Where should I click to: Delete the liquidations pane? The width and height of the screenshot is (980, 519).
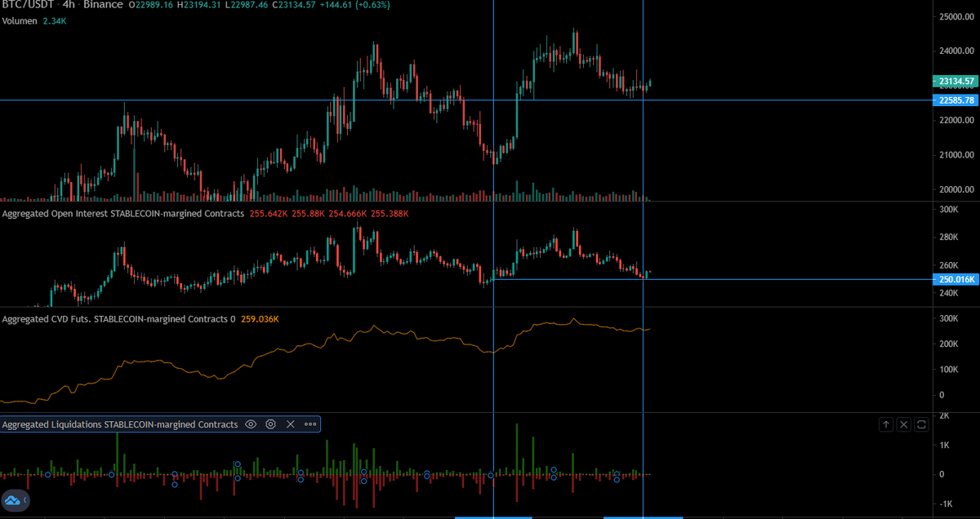tap(903, 424)
